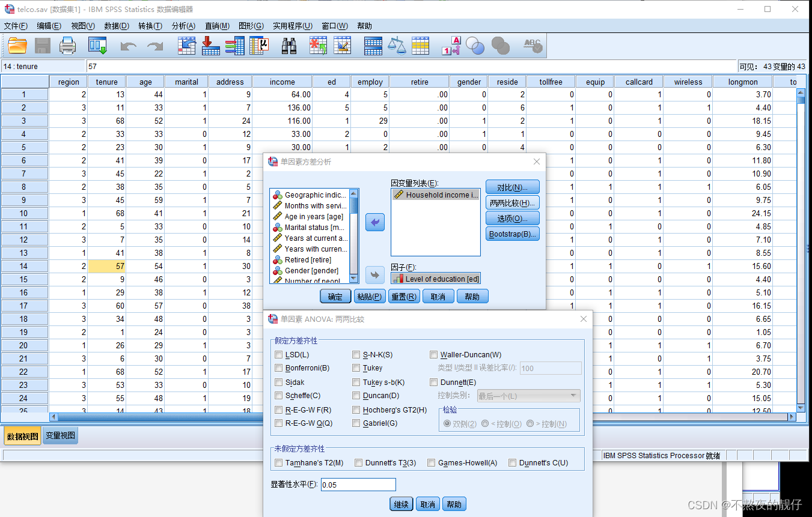Check the S-N-K(S) option

point(356,355)
